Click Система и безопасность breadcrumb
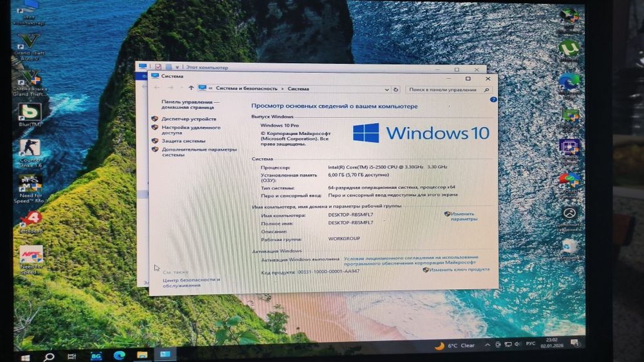This screenshot has width=644, height=362. click(x=247, y=88)
